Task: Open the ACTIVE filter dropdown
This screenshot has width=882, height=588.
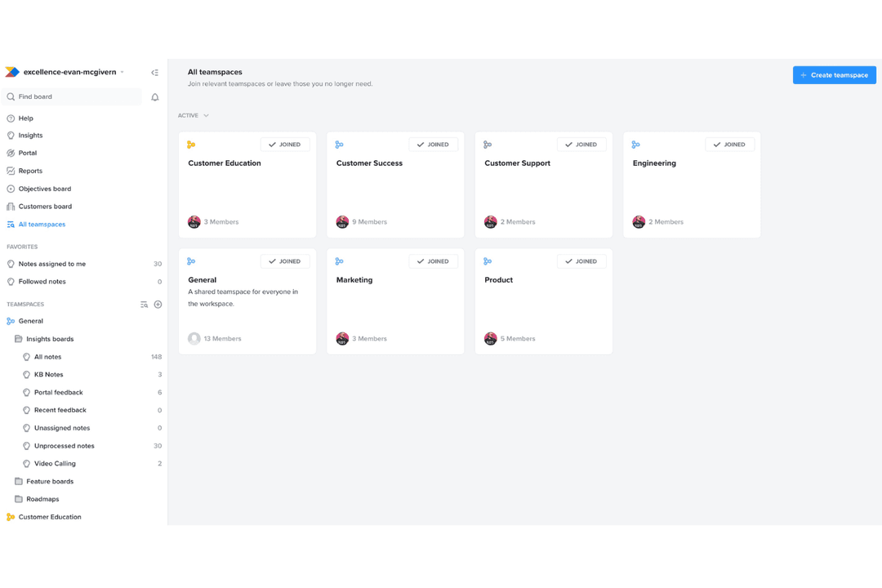Action: (194, 115)
